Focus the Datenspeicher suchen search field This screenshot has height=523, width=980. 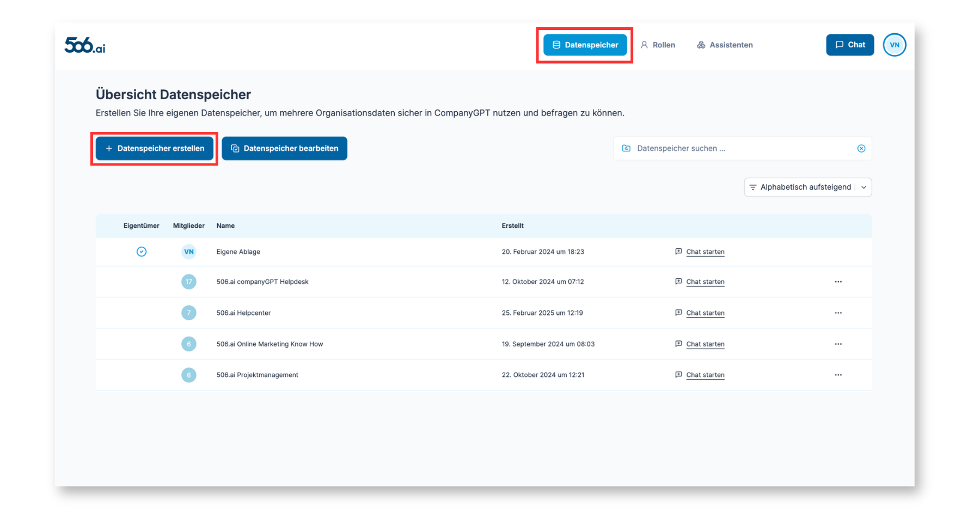coord(742,148)
